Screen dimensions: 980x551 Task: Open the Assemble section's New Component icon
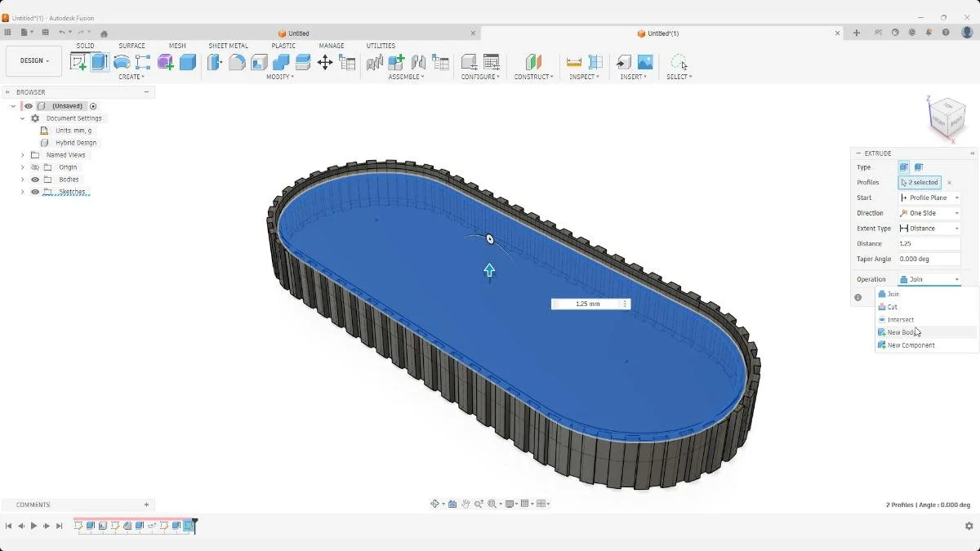click(395, 63)
